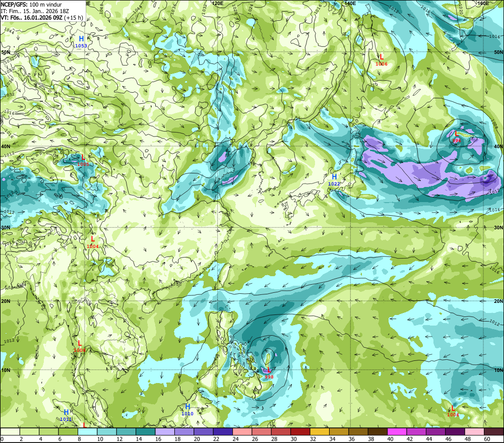Click the green 6–8 legend swatch
Viewport: 504px width, 443px height.
pos(68,431)
